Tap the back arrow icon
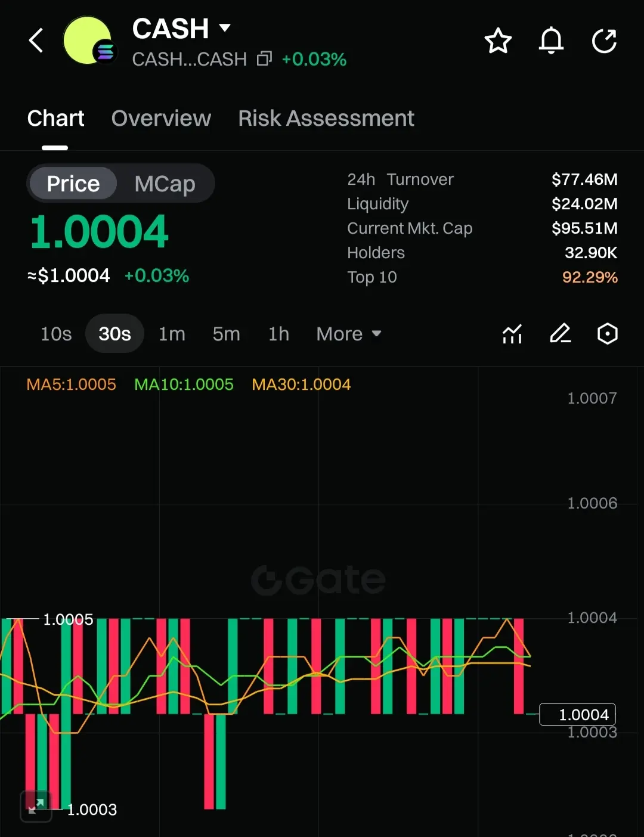Image resolution: width=644 pixels, height=837 pixels. 36,41
